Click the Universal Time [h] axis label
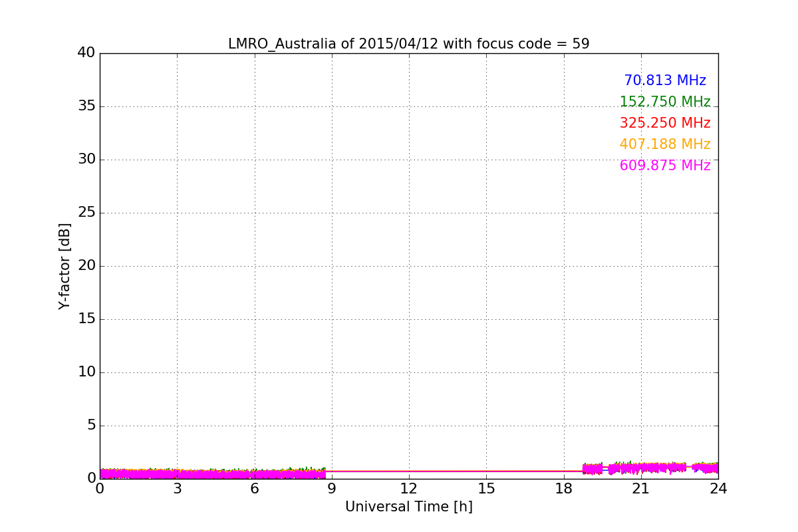Image resolution: width=798 pixels, height=532 pixels. click(x=408, y=507)
